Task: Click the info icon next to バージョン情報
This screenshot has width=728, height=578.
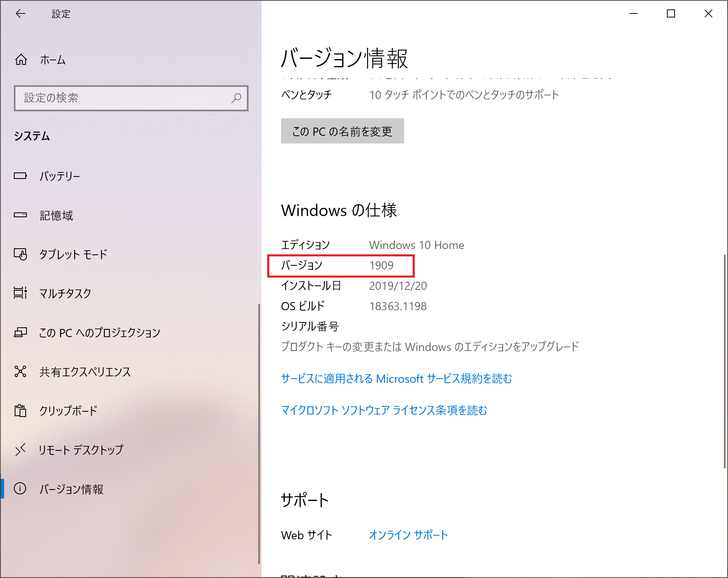Action: point(21,489)
